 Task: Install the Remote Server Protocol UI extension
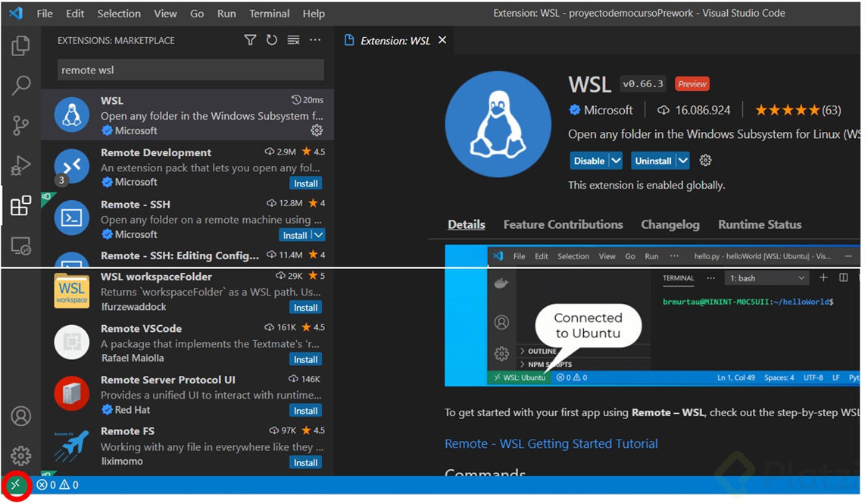(305, 411)
